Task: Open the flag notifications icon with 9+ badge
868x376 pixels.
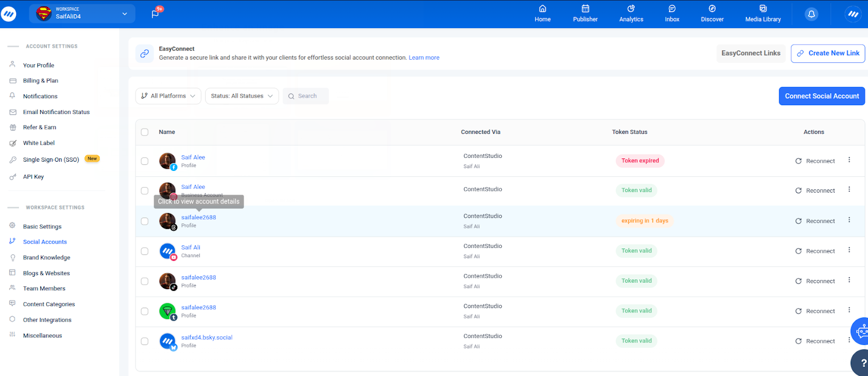Action: click(x=156, y=14)
